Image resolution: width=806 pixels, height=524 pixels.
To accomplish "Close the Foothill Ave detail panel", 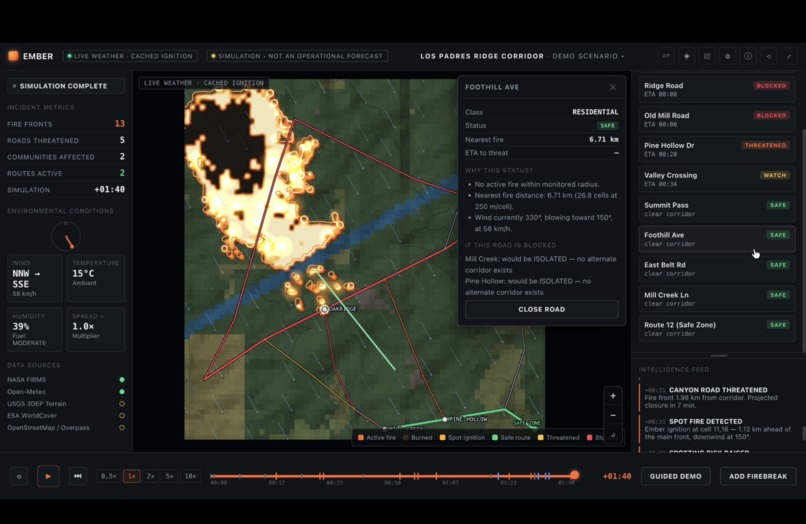I will (613, 87).
